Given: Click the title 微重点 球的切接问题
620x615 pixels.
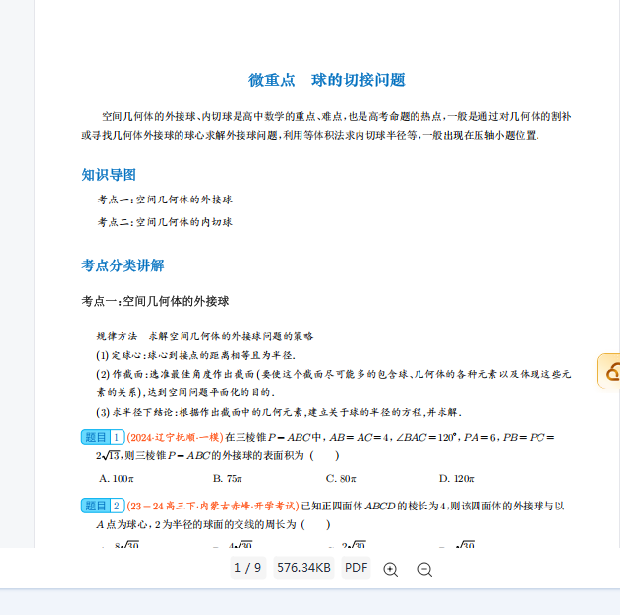Looking at the screenshot, I should pos(326,80).
